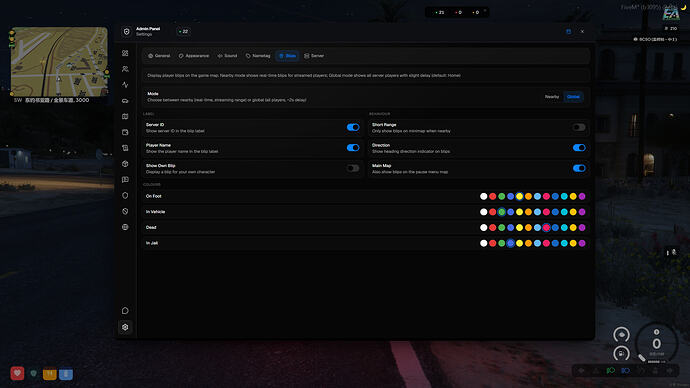690x388 pixels.
Task: Open the 3D cube icon in sidebar
Action: (125, 164)
